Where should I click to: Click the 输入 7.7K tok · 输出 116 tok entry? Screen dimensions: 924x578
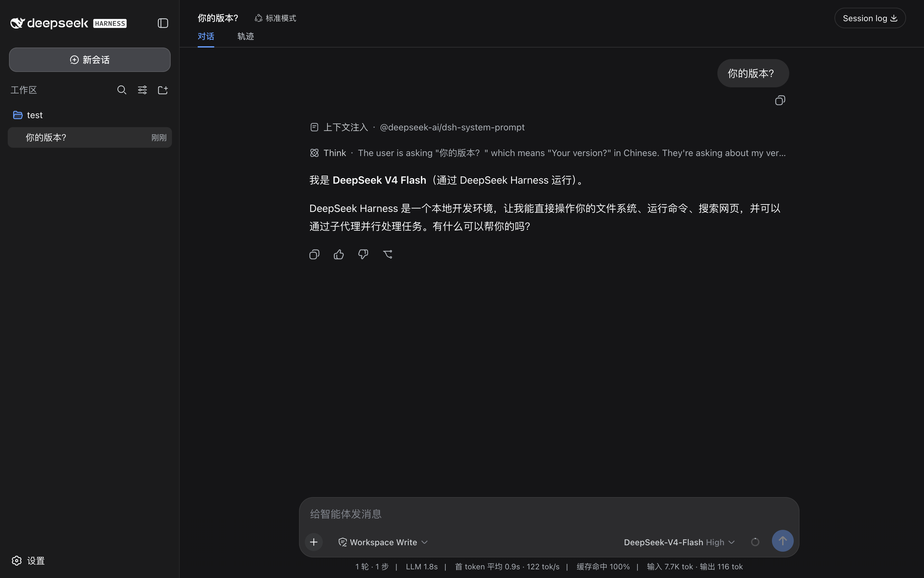(x=695, y=566)
